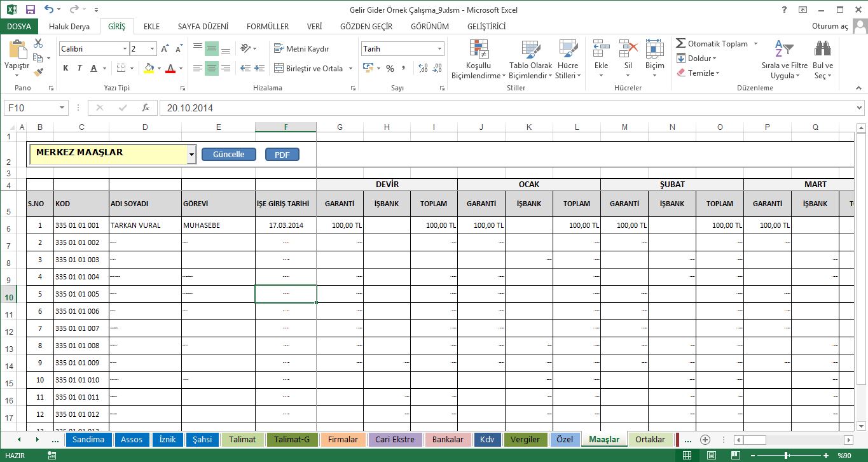Screen dimensions: 868x462
Task: Increase indent in the alignment group
Action: [258, 68]
